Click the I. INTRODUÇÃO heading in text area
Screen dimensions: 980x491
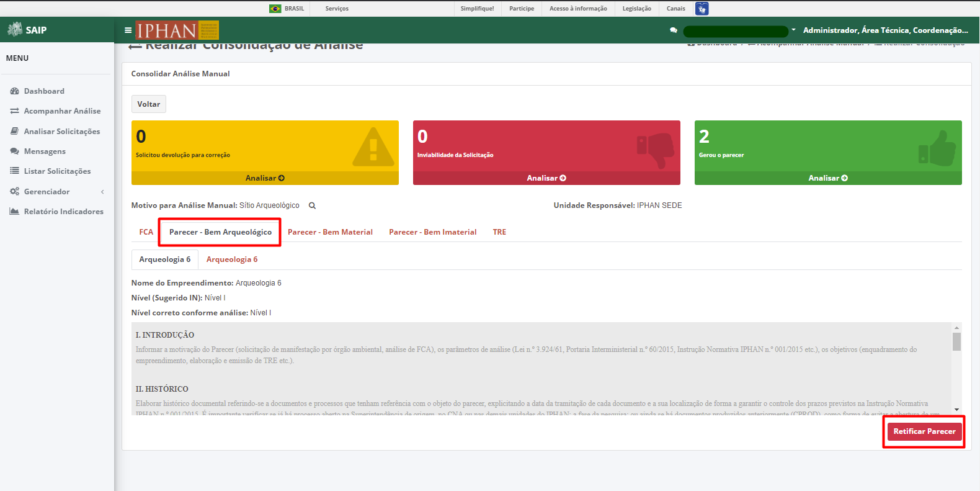pos(165,335)
